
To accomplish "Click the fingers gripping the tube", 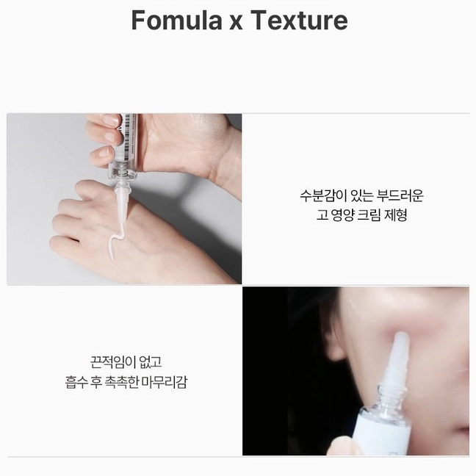I will [105, 138].
